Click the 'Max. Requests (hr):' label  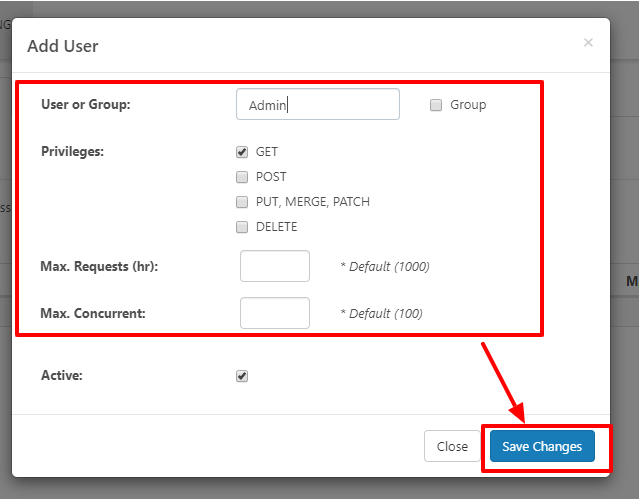click(x=99, y=267)
